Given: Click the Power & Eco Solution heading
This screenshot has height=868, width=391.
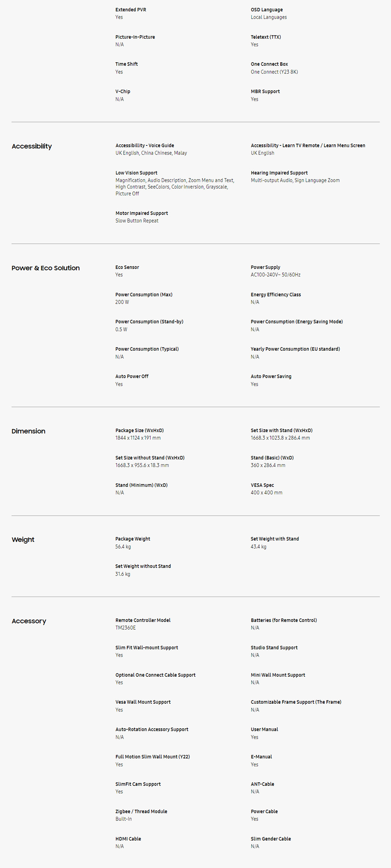Looking at the screenshot, I should click(46, 268).
